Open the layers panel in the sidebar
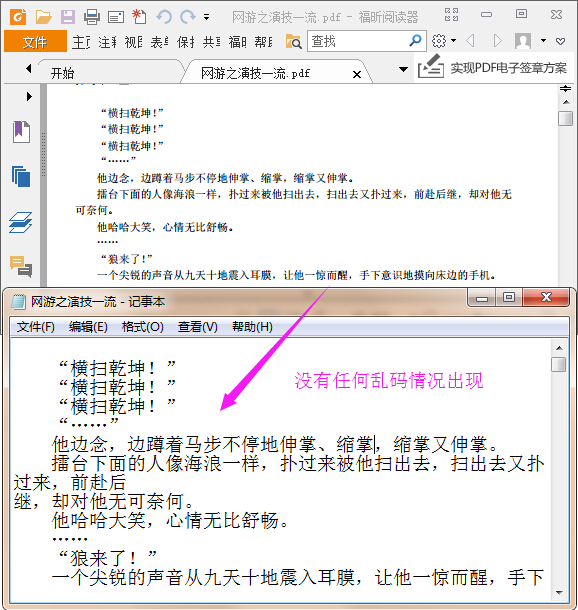 [x=21, y=222]
